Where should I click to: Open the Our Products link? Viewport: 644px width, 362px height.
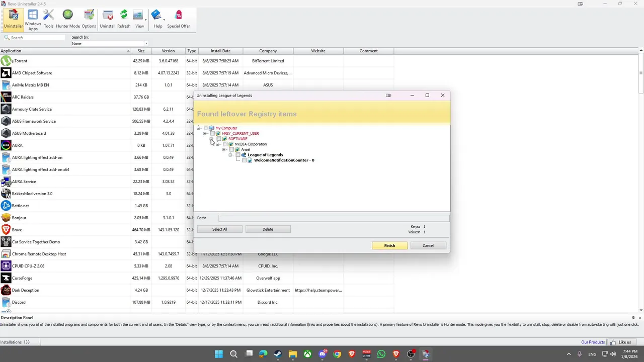pyautogui.click(x=593, y=342)
